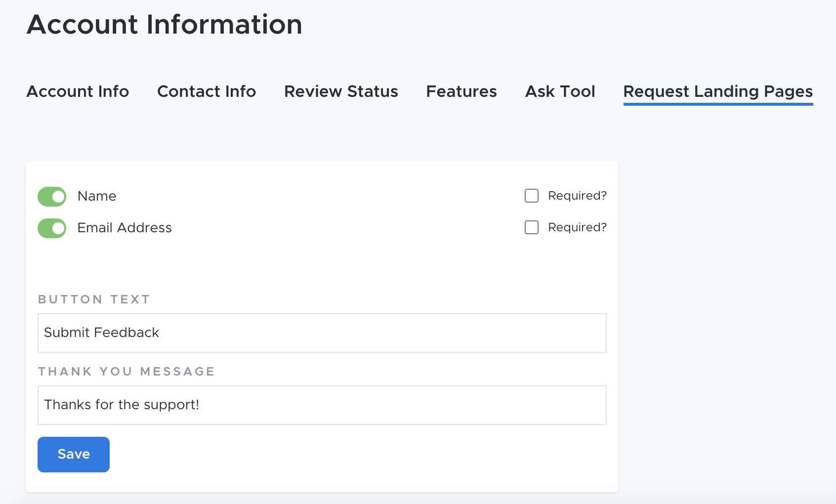Click the Submit Feedback text field
The height and width of the screenshot is (504, 836).
[322, 333]
